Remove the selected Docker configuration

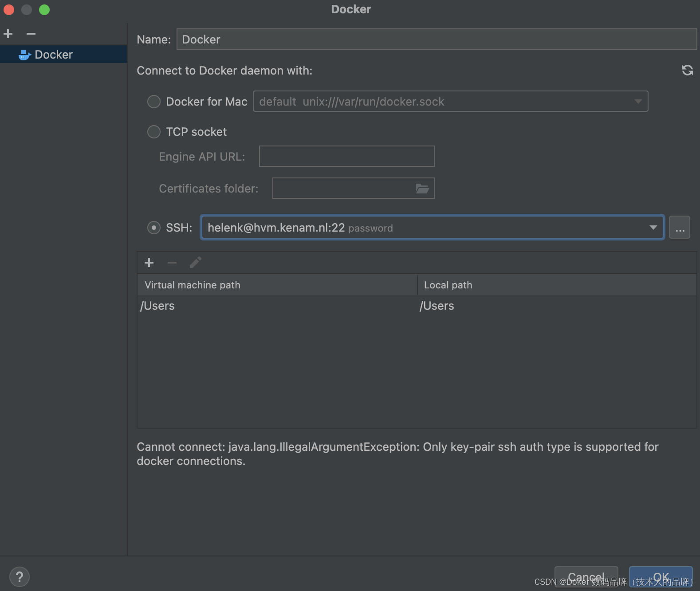point(31,34)
